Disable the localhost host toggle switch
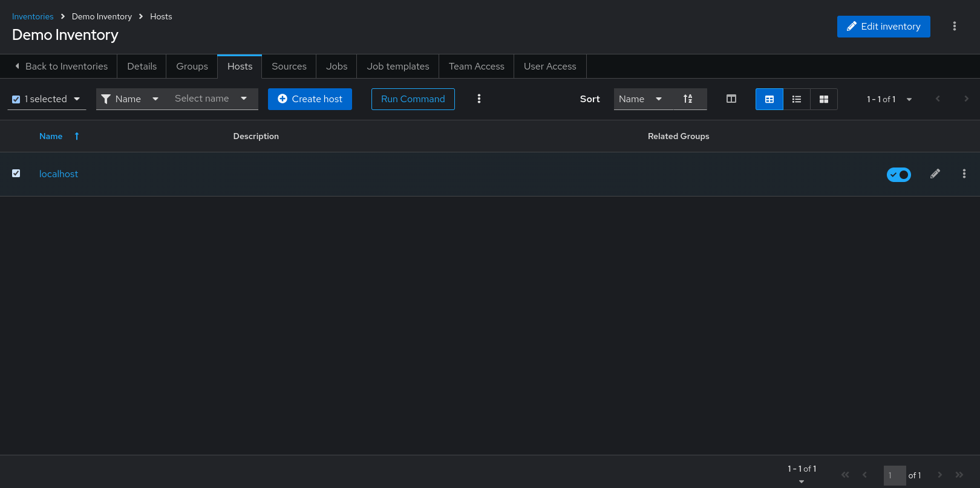 pyautogui.click(x=899, y=175)
